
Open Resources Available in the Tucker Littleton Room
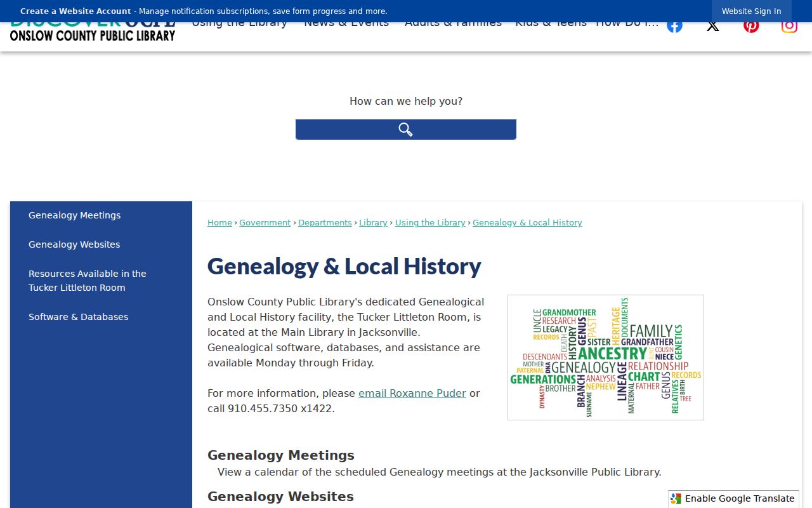point(88,281)
